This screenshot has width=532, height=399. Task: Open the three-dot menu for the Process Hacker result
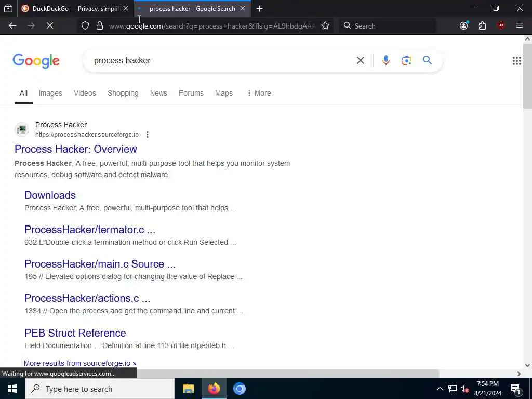[147, 135]
